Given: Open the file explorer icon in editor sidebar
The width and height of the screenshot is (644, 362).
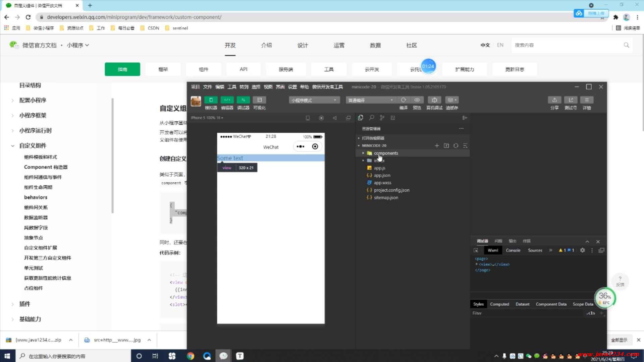Looking at the screenshot, I should pos(361,118).
